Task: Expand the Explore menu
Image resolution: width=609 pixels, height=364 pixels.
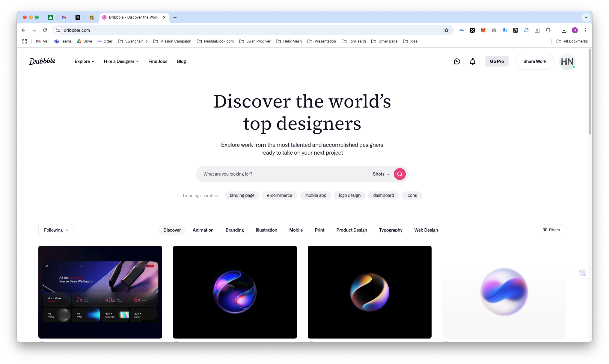Action: pos(84,61)
